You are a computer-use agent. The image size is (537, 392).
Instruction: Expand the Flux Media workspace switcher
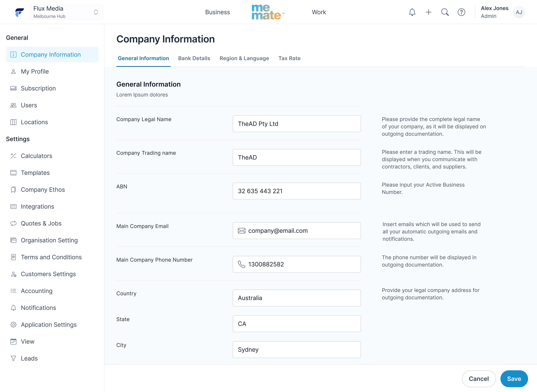[x=66, y=12]
